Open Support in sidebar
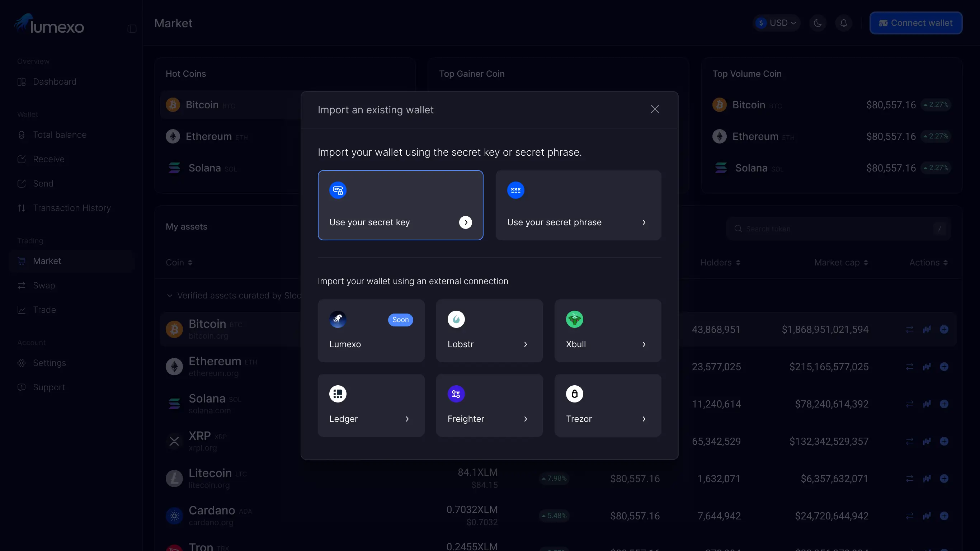The image size is (980, 551). click(x=72, y=387)
